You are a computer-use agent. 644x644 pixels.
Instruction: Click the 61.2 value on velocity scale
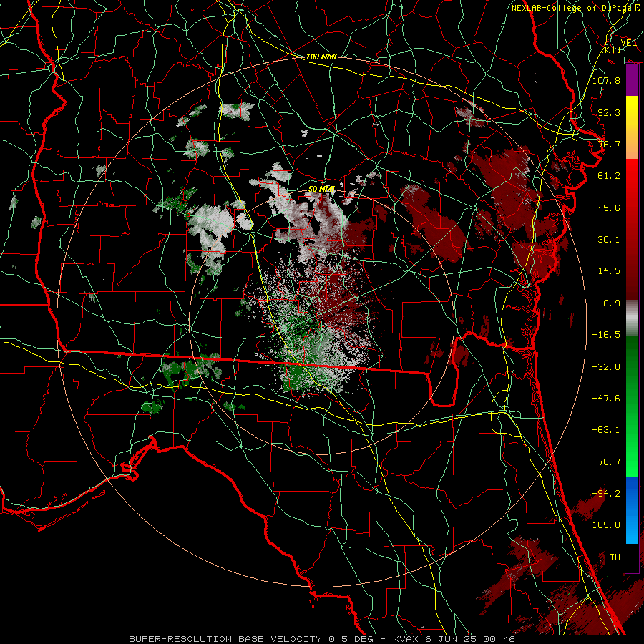coord(609,176)
